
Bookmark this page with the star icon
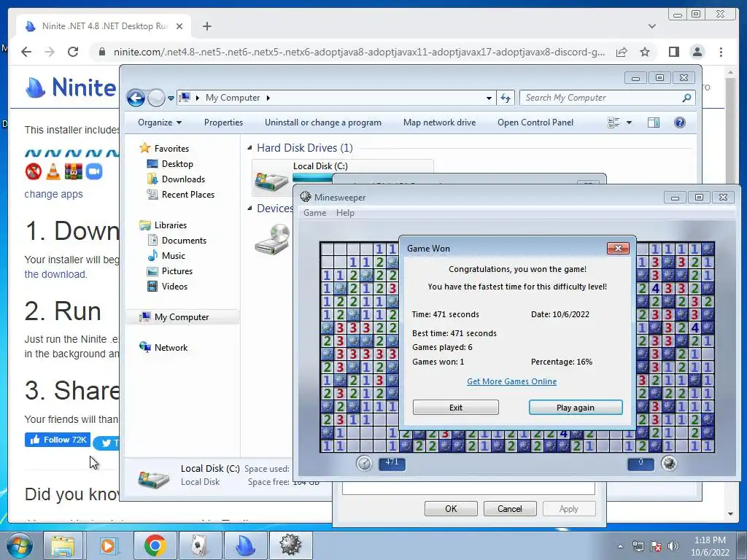tap(645, 52)
